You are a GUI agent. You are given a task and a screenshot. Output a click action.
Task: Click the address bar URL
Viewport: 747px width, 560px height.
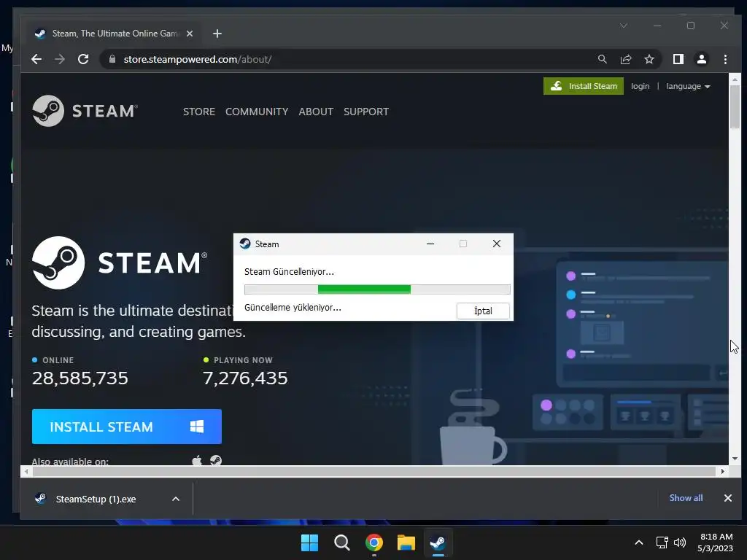197,60
